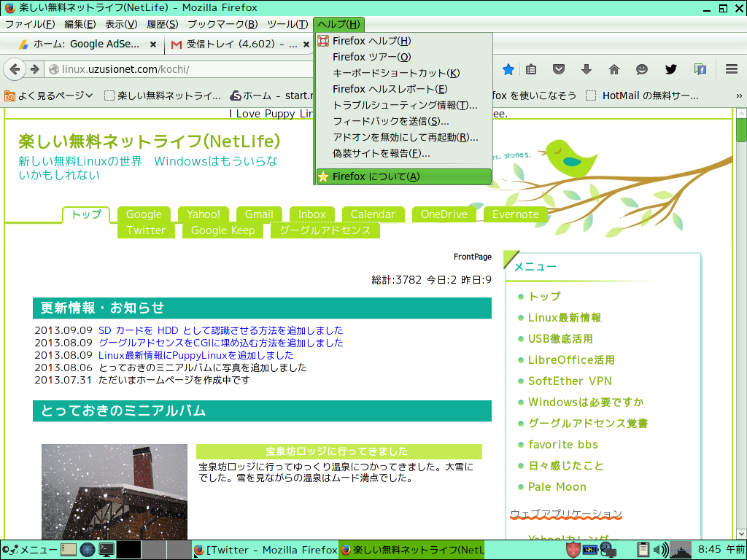The width and height of the screenshot is (747, 560).
Task: Click the speaker volume tray icon
Action: click(659, 550)
